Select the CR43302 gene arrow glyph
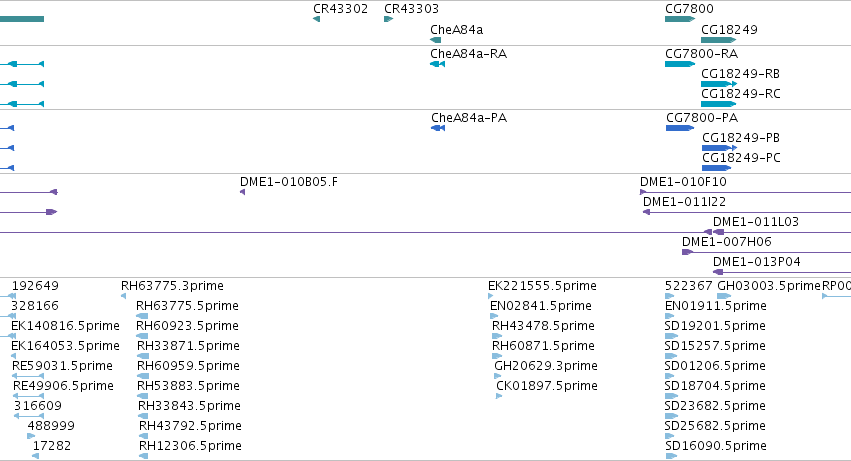The height and width of the screenshot is (461, 851). pos(316,19)
